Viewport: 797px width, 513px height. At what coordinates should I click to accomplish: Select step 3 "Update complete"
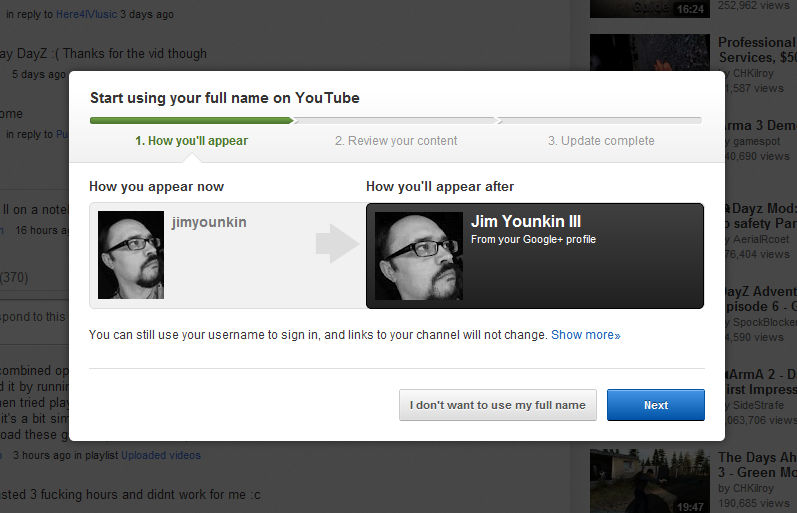(x=601, y=141)
